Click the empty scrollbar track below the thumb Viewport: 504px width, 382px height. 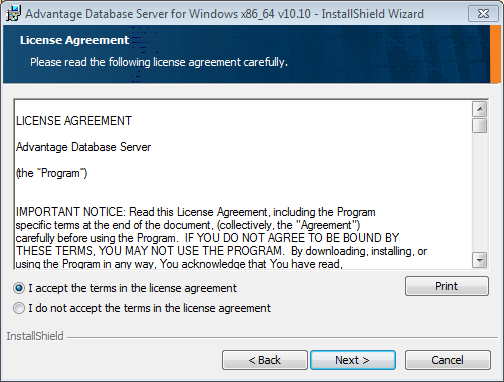[480, 192]
